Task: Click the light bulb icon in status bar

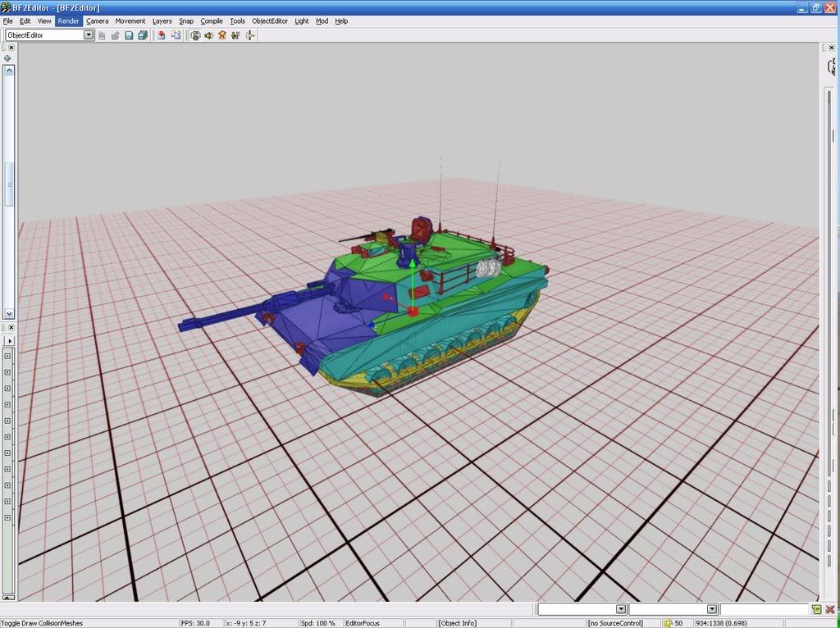Action: 669,623
